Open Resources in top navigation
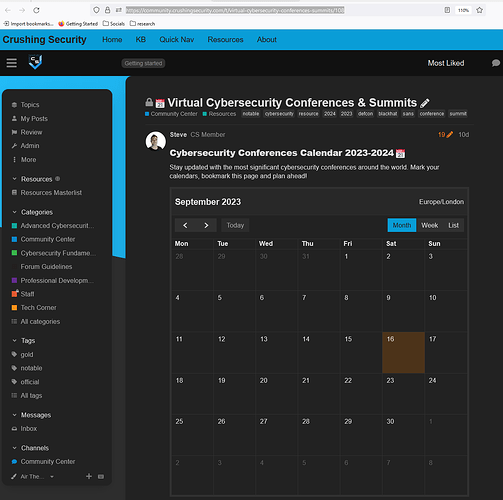The height and width of the screenshot is (500, 503). coord(225,40)
